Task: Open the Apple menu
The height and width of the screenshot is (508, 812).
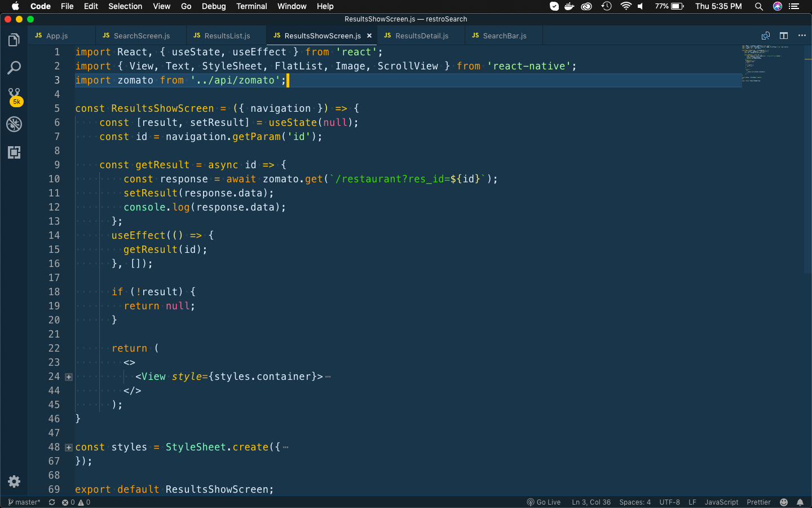Action: [x=15, y=6]
